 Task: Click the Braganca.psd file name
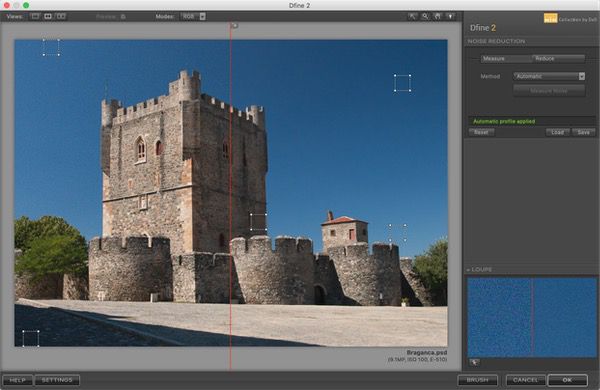click(x=427, y=352)
